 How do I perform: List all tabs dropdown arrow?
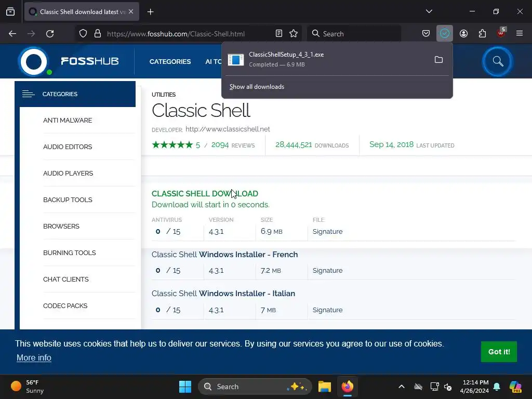429,11
